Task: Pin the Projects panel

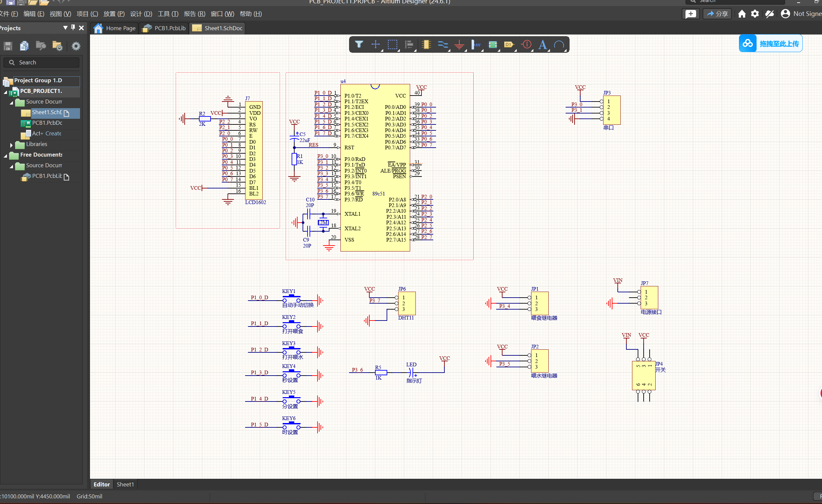Action: 73,28
